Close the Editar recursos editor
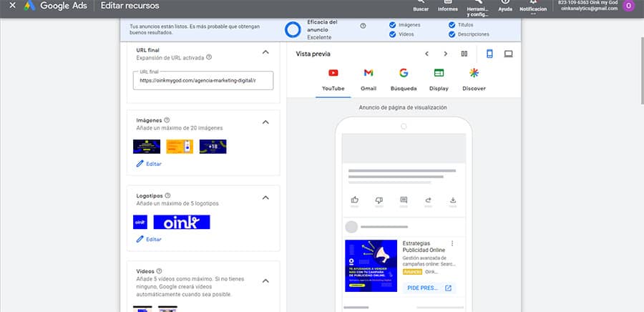644x312 pixels. tap(12, 6)
